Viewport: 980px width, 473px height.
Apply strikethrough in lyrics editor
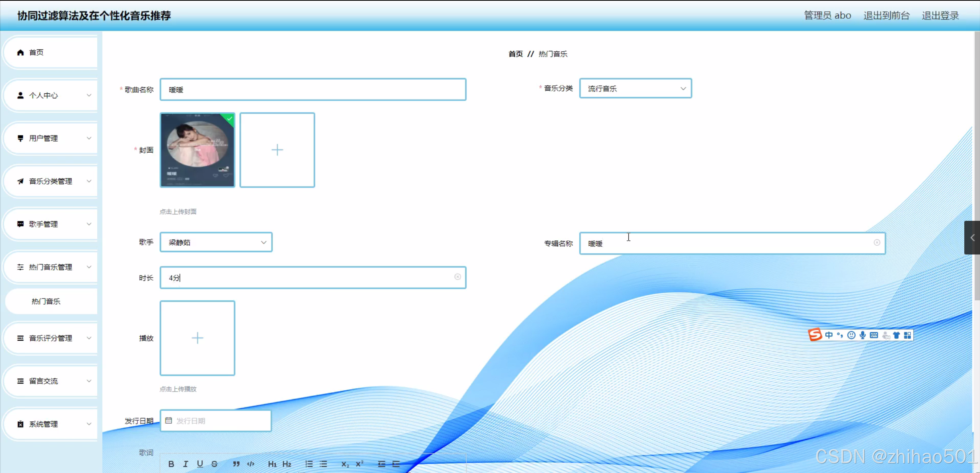click(214, 464)
